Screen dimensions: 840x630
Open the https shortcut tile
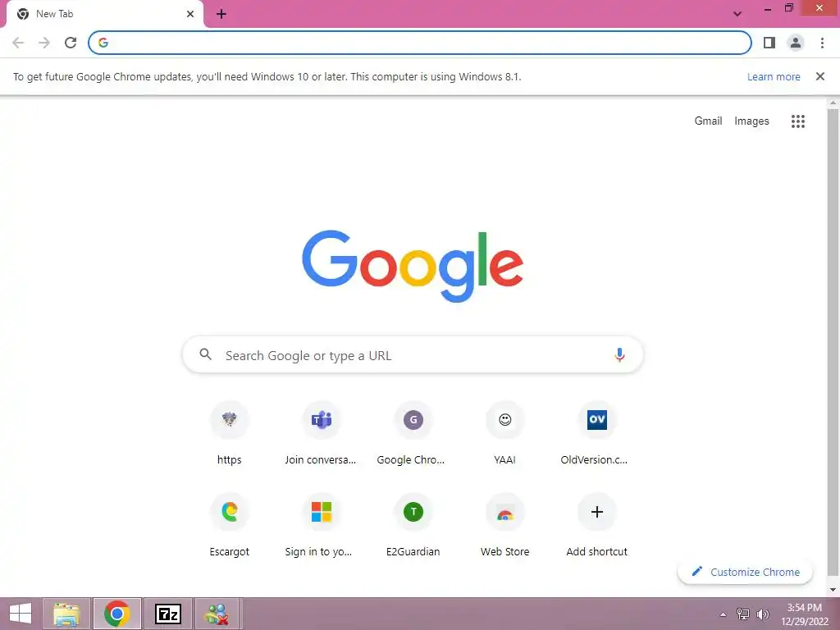tap(230, 434)
